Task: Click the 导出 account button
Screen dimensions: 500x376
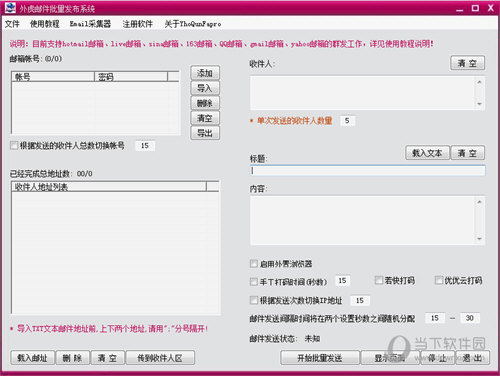Action: coord(205,133)
